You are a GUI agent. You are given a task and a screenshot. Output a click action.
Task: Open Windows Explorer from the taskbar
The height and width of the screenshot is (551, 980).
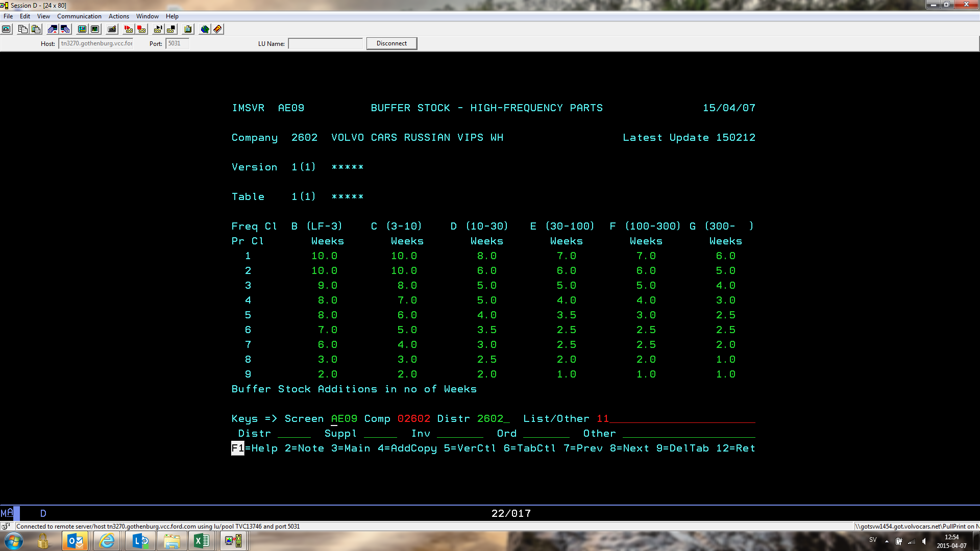click(171, 541)
